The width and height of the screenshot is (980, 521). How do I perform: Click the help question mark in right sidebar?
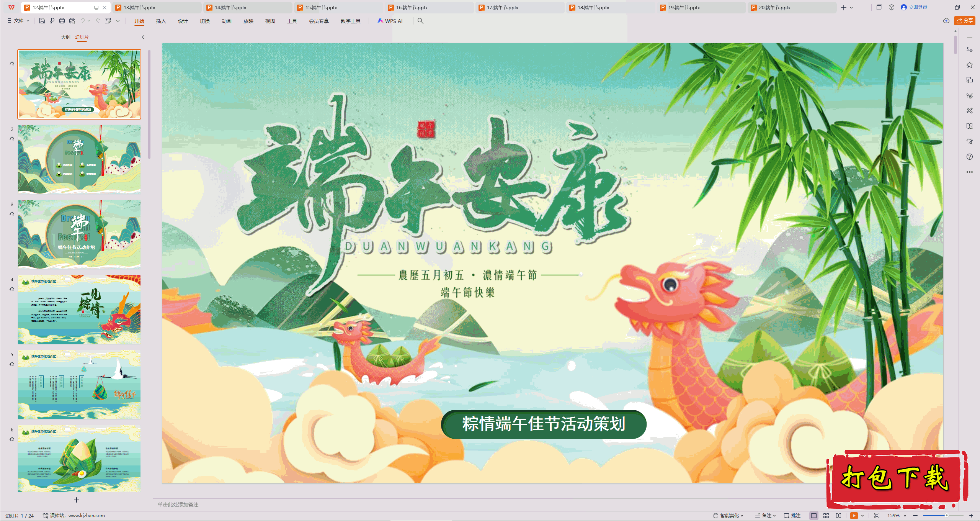pyautogui.click(x=970, y=157)
